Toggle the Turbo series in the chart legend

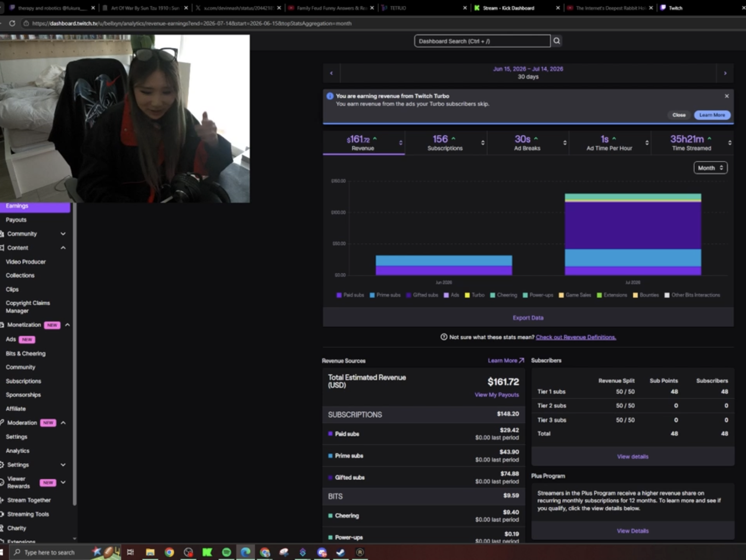(x=475, y=295)
